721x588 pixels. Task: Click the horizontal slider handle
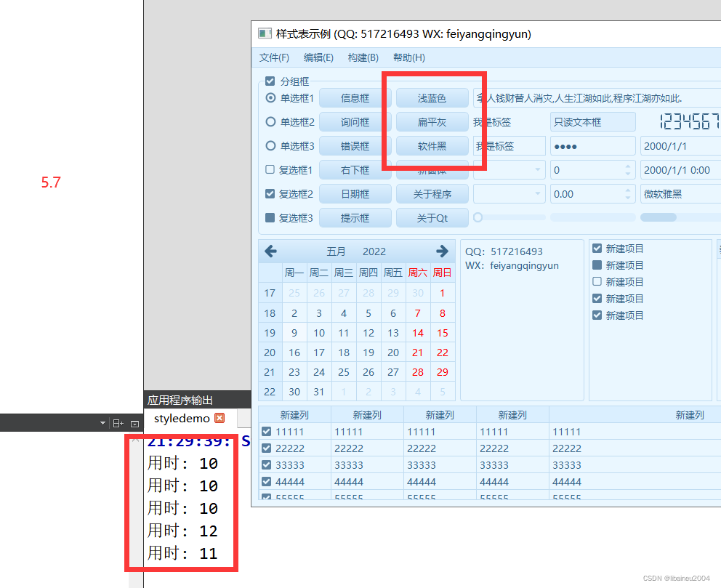click(478, 217)
